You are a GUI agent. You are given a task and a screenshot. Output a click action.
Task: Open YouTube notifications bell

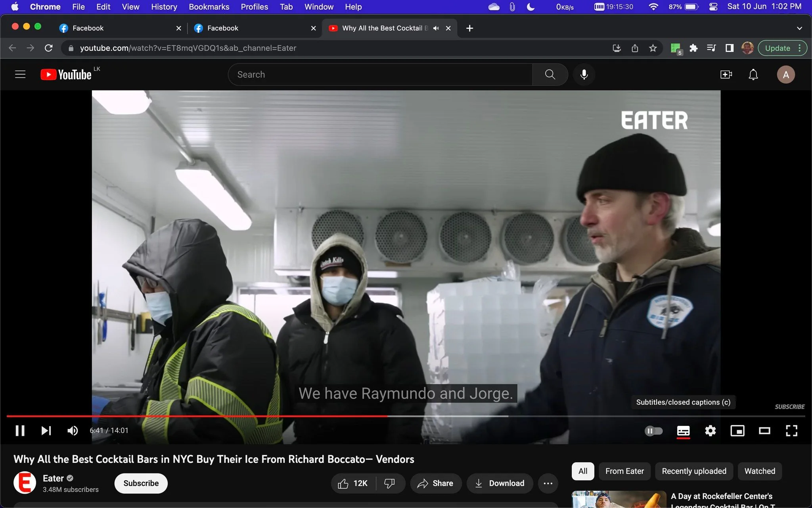753,75
